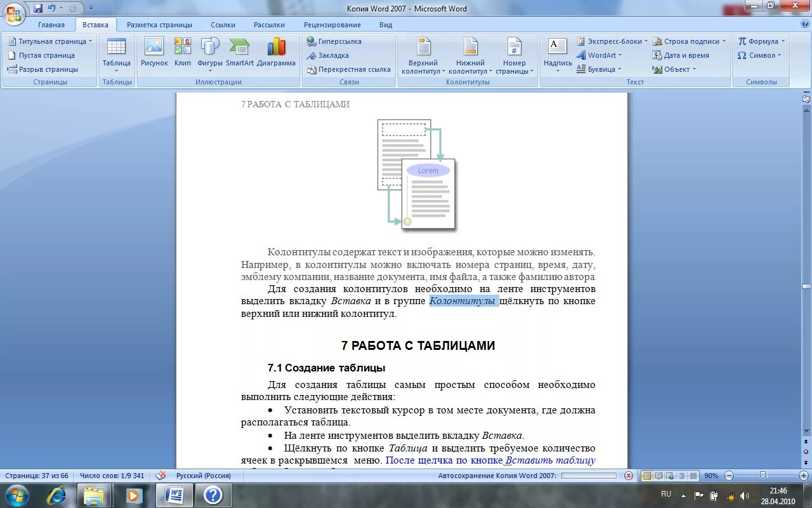Undo the last action in Quick Access toolbar
The height and width of the screenshot is (508, 812).
click(52, 8)
